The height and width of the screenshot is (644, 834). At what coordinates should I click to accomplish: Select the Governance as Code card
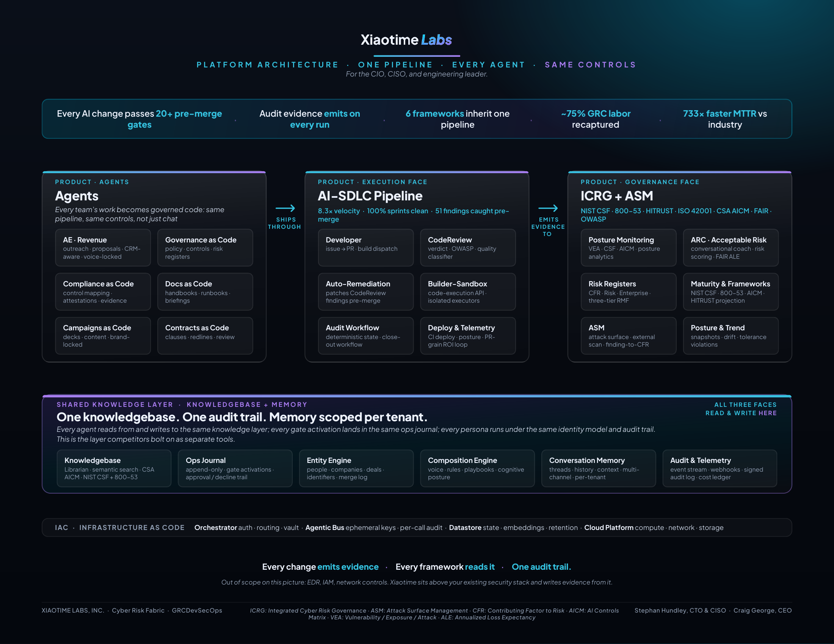click(205, 248)
